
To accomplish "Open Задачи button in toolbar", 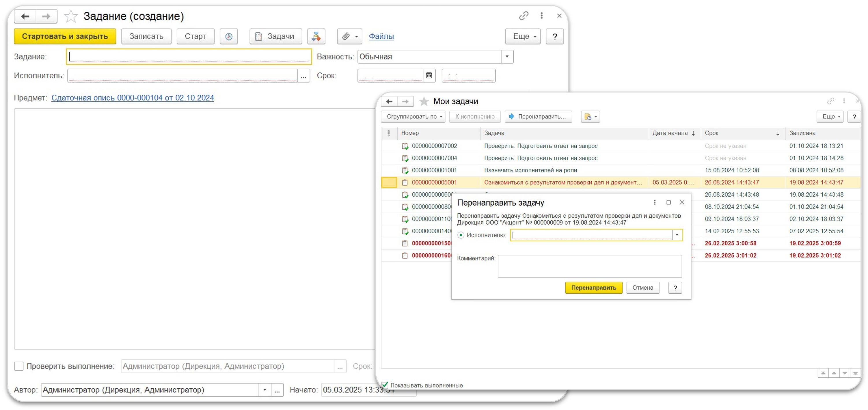I will click(x=276, y=36).
